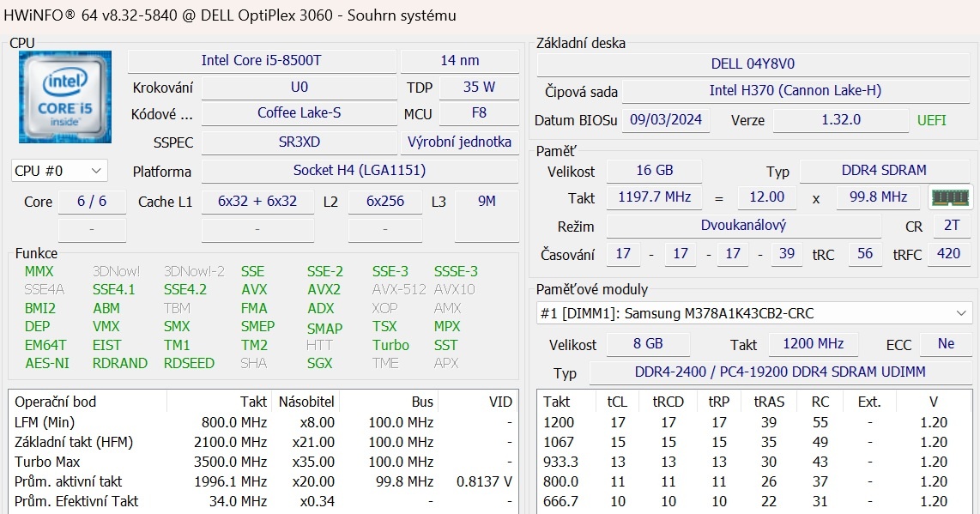
Task: Click the Intel H370 chipset field
Action: (795, 91)
